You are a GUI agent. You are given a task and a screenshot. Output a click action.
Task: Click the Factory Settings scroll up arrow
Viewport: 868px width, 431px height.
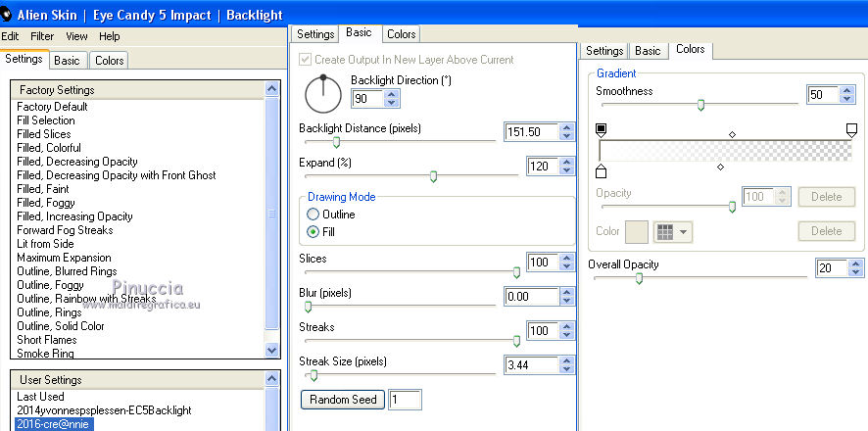tap(271, 88)
